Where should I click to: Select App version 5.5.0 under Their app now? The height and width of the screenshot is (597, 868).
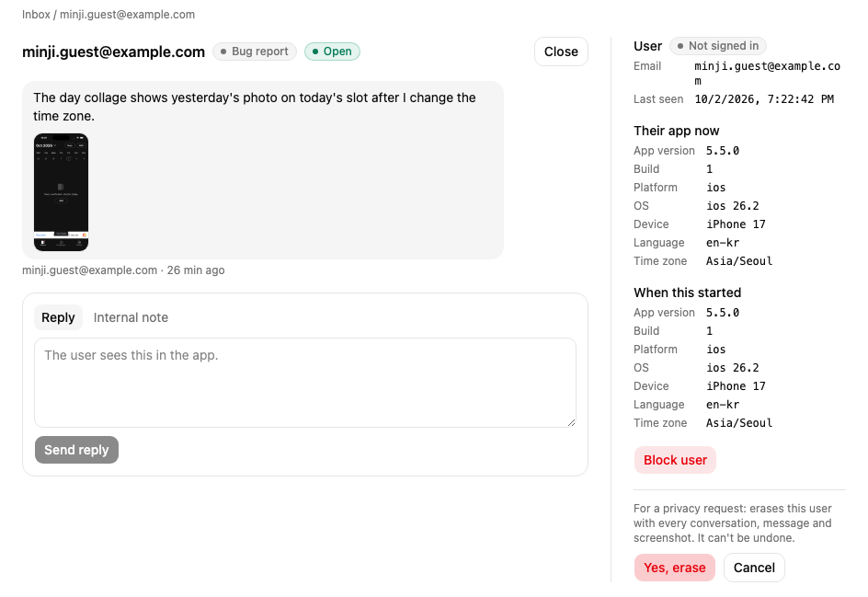click(723, 151)
